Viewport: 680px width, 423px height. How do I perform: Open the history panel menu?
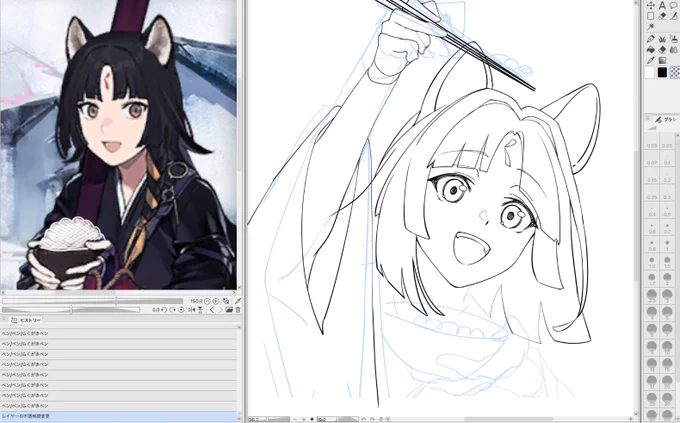3,320
